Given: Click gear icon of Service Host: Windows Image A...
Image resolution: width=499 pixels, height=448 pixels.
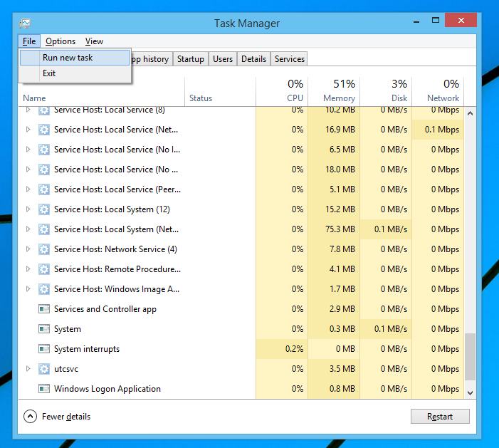Looking at the screenshot, I should [x=44, y=289].
